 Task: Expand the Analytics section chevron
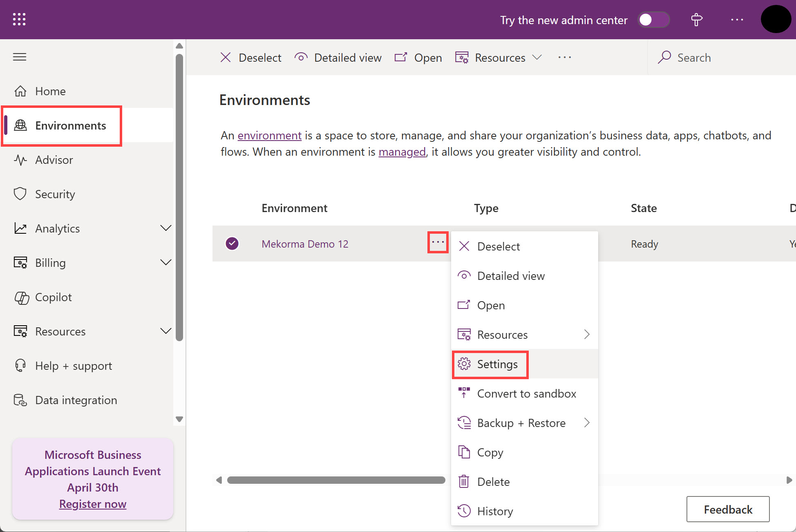[165, 228]
